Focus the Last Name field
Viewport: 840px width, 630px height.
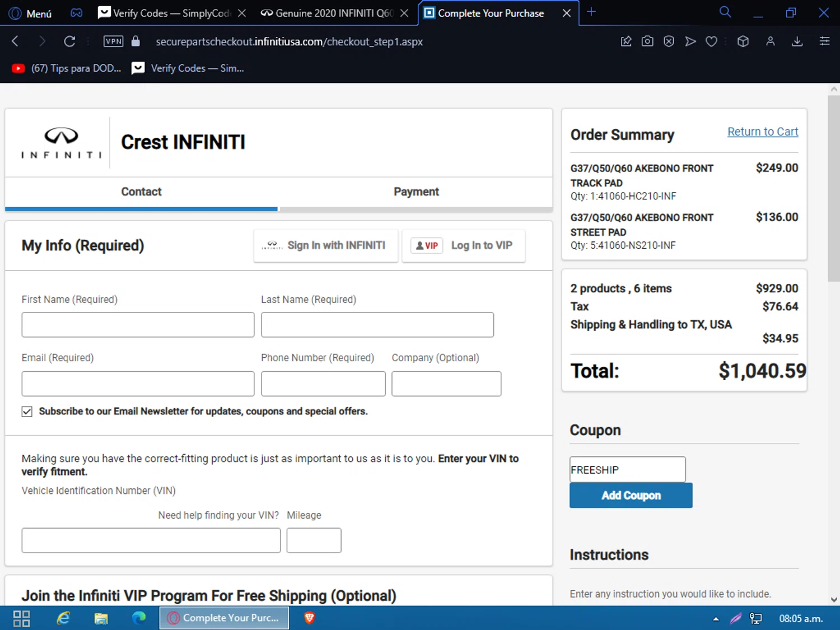[x=377, y=325]
